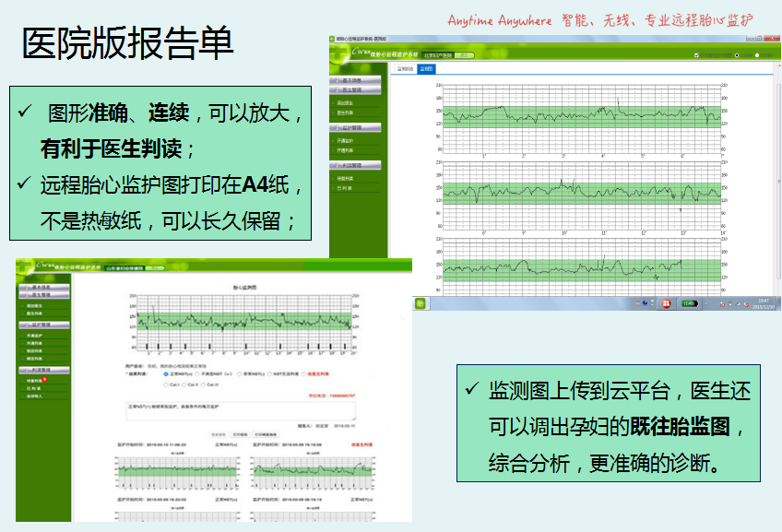Open 添加医生 in the lower window sidebar
Viewport: 782px width, 532px height.
34,305
